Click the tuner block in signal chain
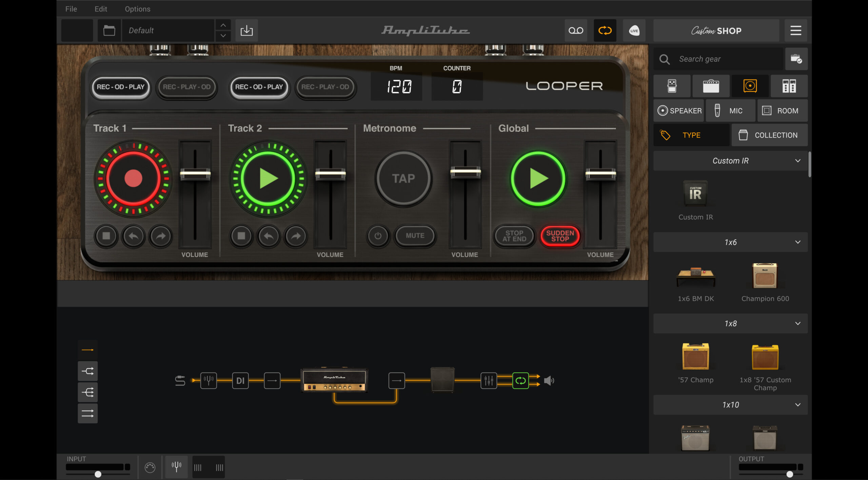868x480 pixels. point(209,380)
